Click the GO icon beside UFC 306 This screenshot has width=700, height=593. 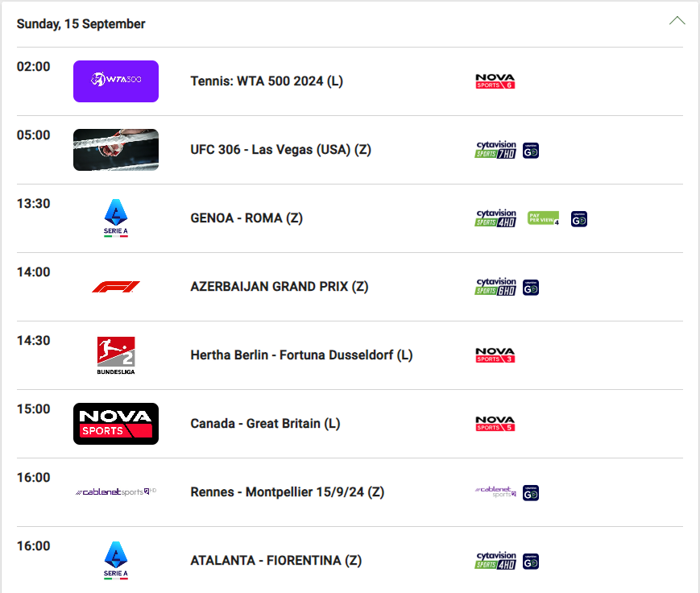[531, 151]
